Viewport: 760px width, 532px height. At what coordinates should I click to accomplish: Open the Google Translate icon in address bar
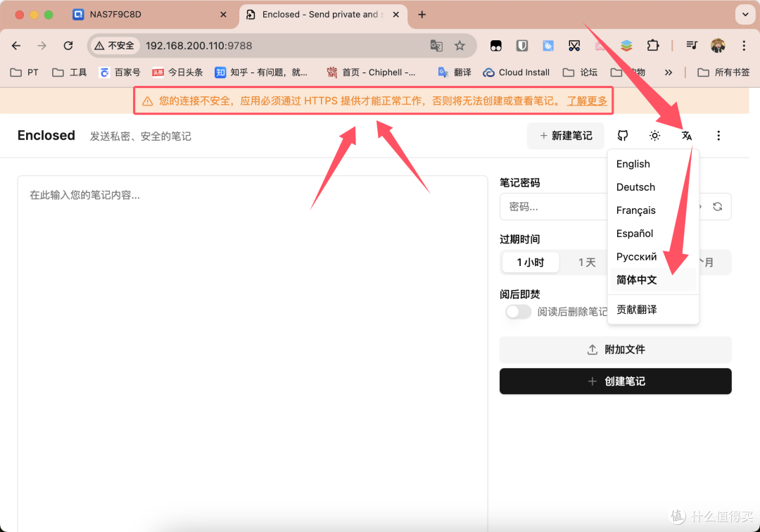pos(436,45)
